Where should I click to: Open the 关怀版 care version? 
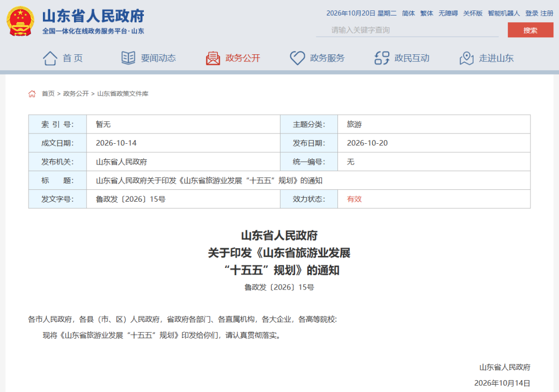473,13
